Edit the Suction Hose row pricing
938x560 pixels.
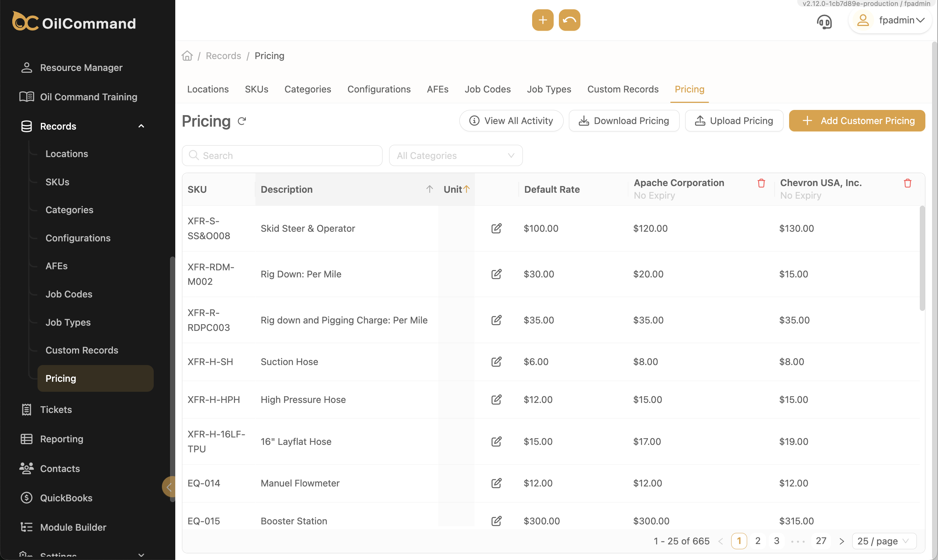[496, 361]
